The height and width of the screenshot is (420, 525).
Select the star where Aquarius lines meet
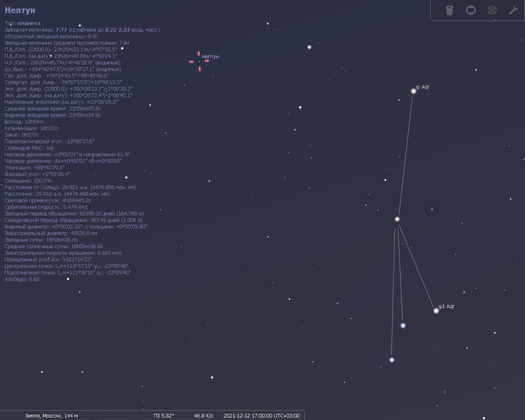[397, 219]
